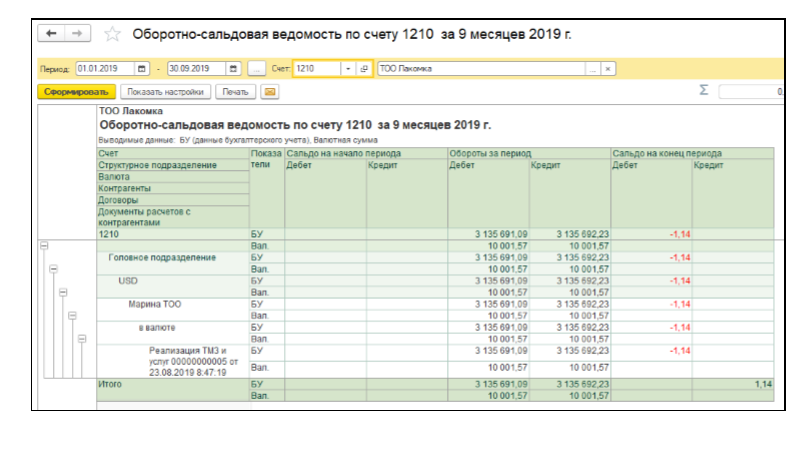Open the selected account 1210 form icon
This screenshot has width=810, height=451.
(x=364, y=69)
